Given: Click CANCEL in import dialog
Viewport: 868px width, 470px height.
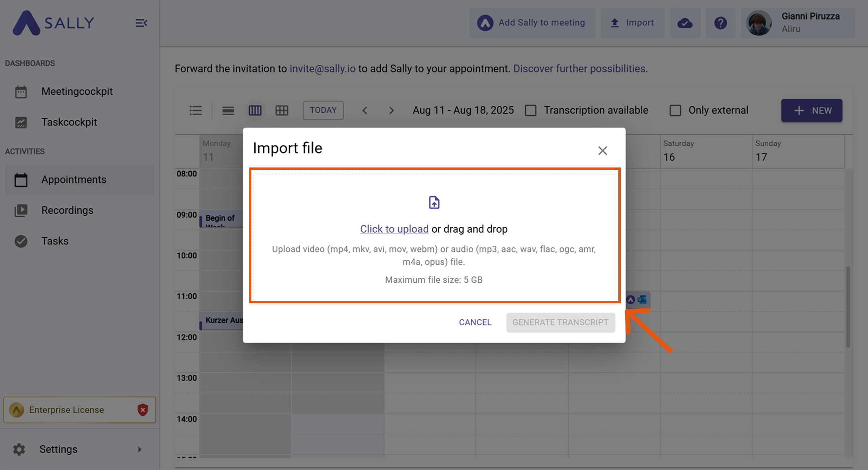Looking at the screenshot, I should click(x=475, y=322).
